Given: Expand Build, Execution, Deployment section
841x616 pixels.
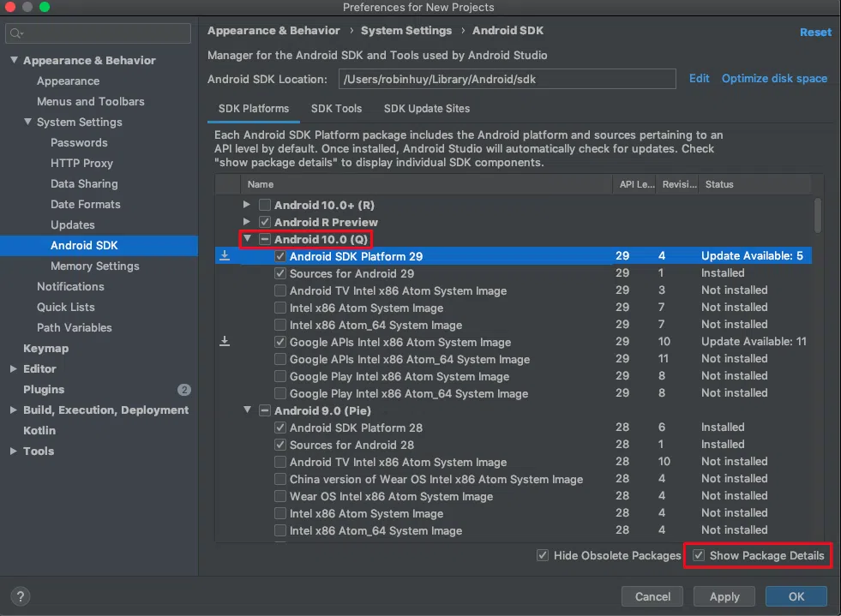Looking at the screenshot, I should [14, 410].
